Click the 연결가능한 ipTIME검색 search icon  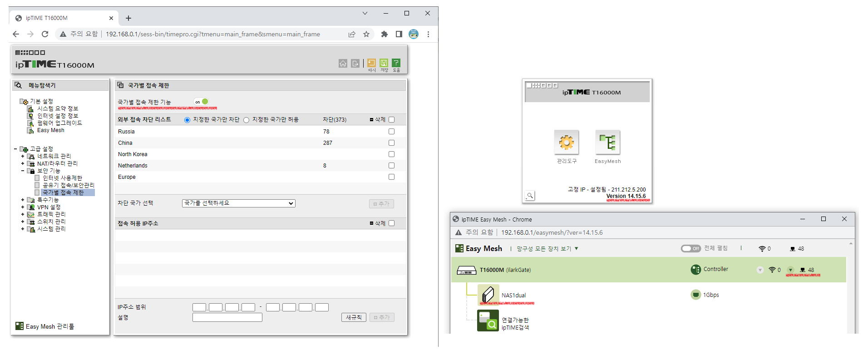tap(488, 320)
